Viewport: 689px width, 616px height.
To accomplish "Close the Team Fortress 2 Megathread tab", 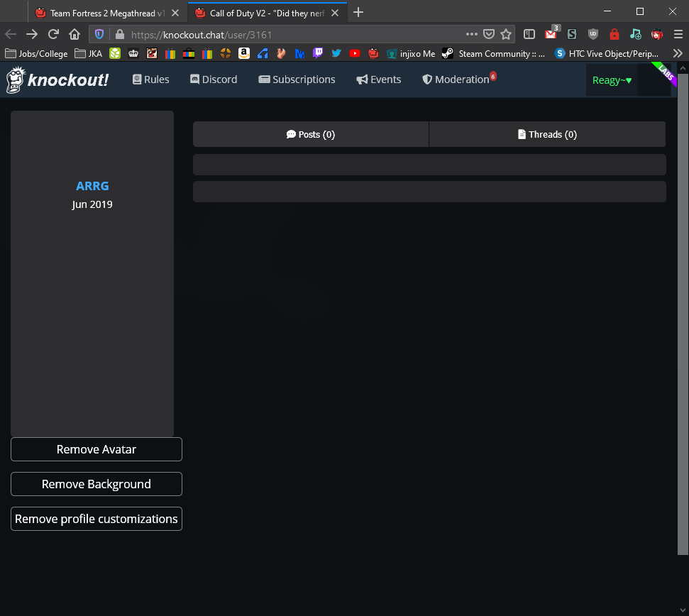I will (175, 13).
